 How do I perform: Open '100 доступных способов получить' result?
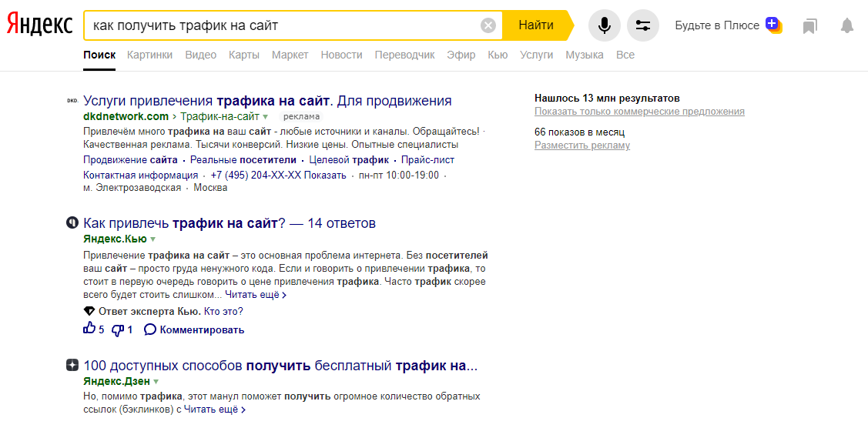coord(280,366)
